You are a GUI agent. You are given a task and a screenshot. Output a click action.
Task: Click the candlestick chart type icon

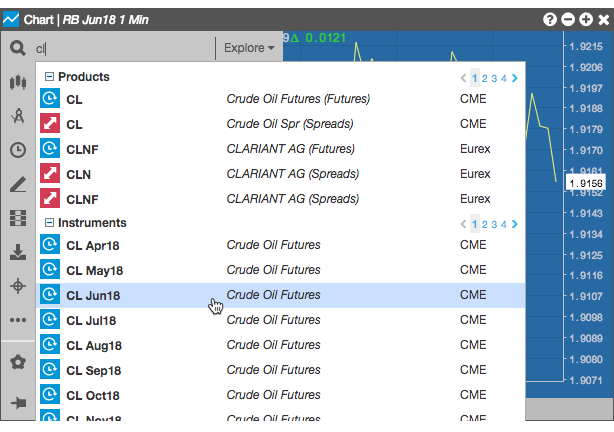tap(18, 82)
